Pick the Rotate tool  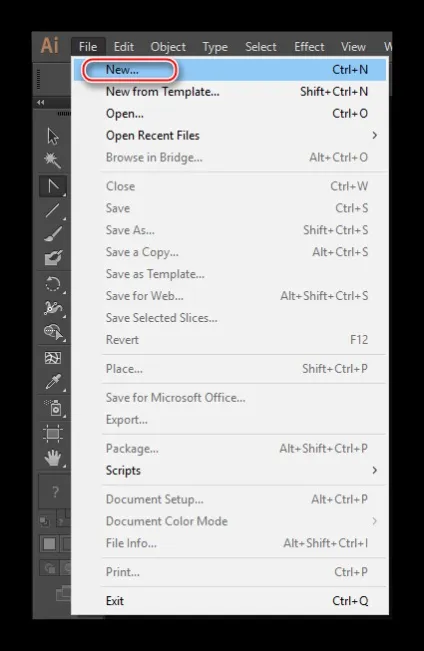click(53, 284)
